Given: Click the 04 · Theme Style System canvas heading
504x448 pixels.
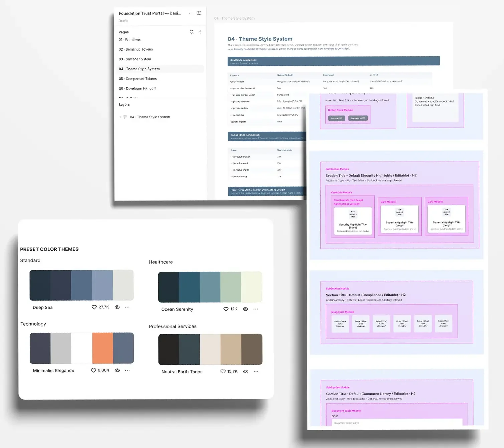Looking at the screenshot, I should pos(260,39).
